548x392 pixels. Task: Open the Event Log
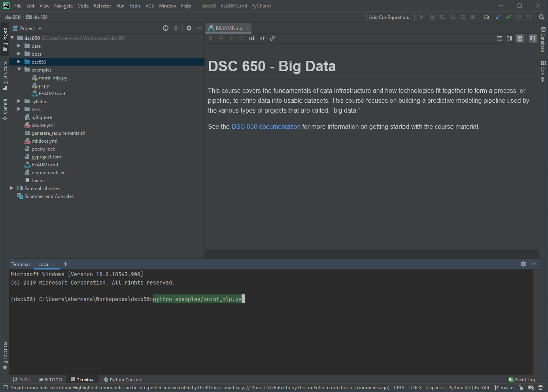point(522,380)
